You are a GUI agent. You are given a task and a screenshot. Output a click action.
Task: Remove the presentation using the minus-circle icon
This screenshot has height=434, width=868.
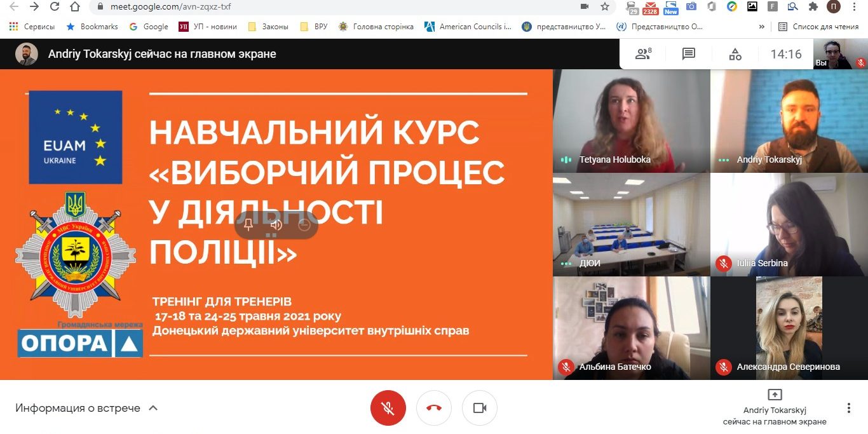304,224
